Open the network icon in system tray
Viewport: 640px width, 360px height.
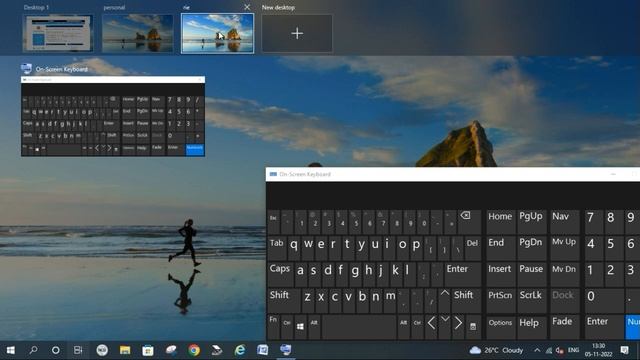click(x=549, y=351)
